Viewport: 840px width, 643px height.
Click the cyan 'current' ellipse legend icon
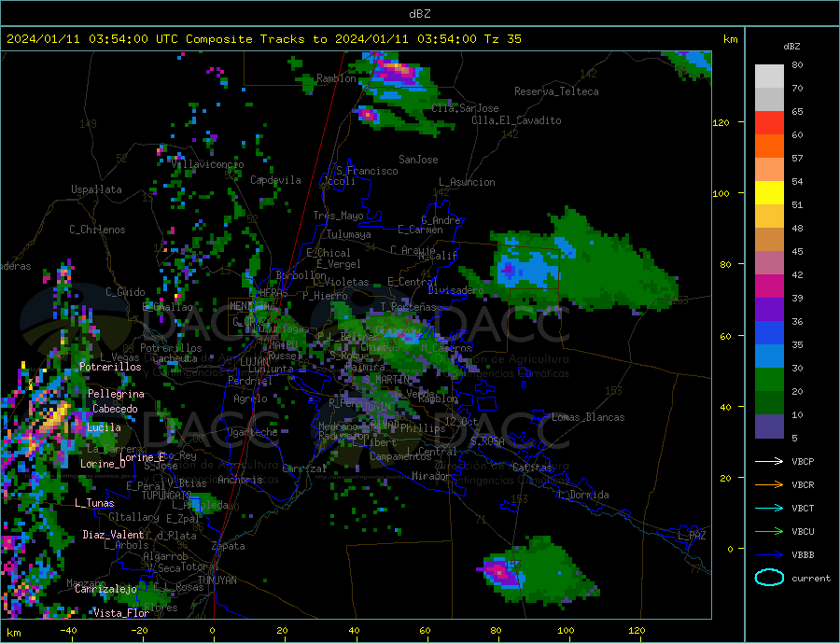click(x=769, y=578)
